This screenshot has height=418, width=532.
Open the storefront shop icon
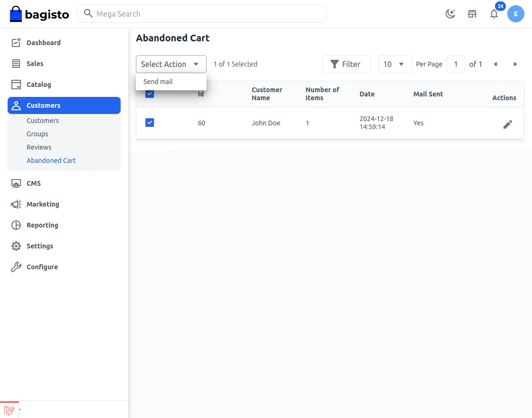pos(472,14)
